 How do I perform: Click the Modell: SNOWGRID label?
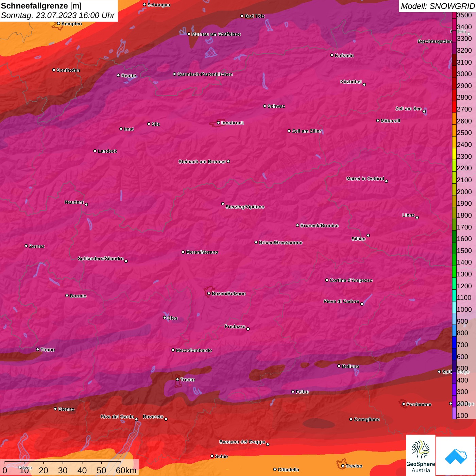click(x=438, y=6)
